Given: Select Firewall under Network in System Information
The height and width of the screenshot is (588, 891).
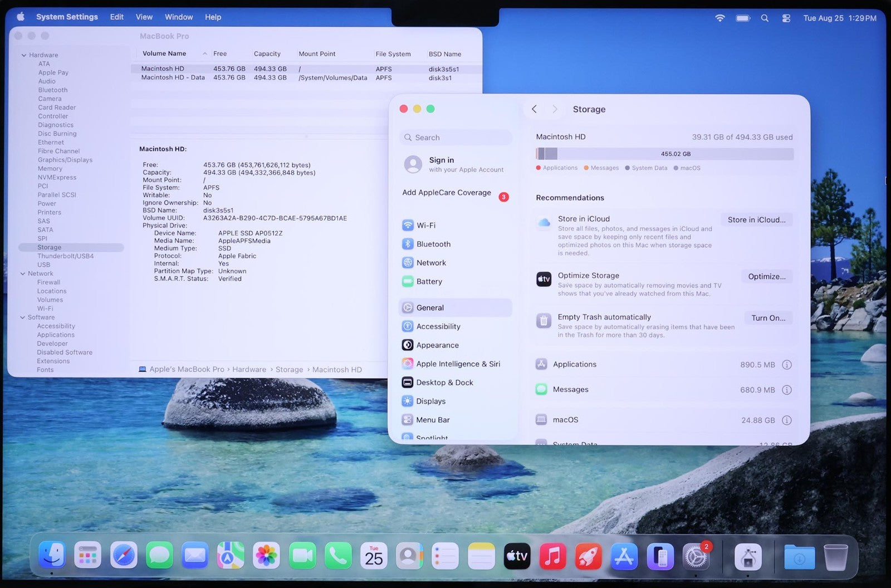Looking at the screenshot, I should click(x=48, y=282).
